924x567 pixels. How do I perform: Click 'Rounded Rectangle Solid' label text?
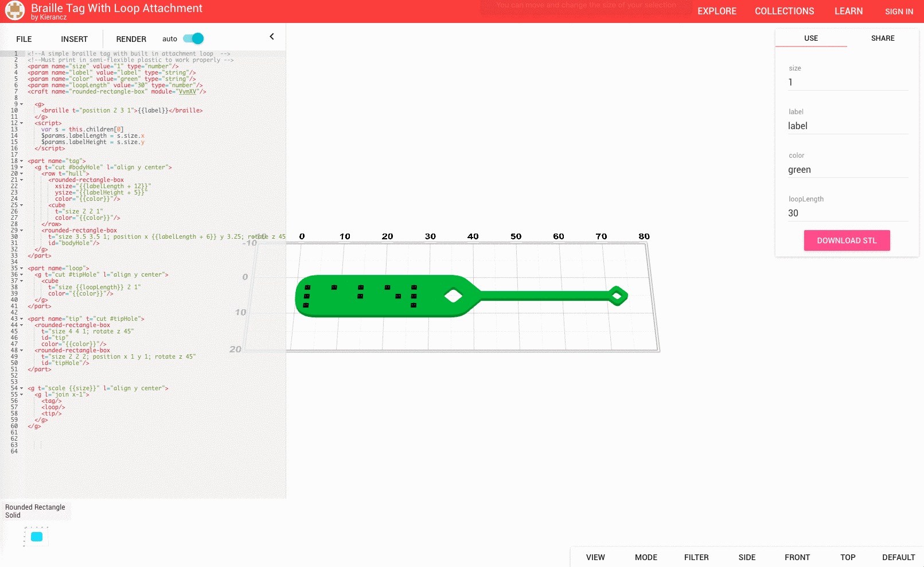35,511
